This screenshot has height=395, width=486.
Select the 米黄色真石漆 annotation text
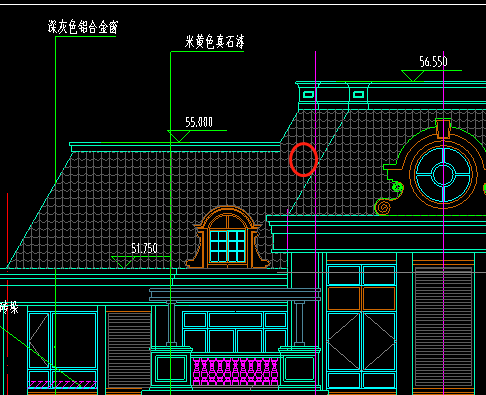tap(215, 42)
